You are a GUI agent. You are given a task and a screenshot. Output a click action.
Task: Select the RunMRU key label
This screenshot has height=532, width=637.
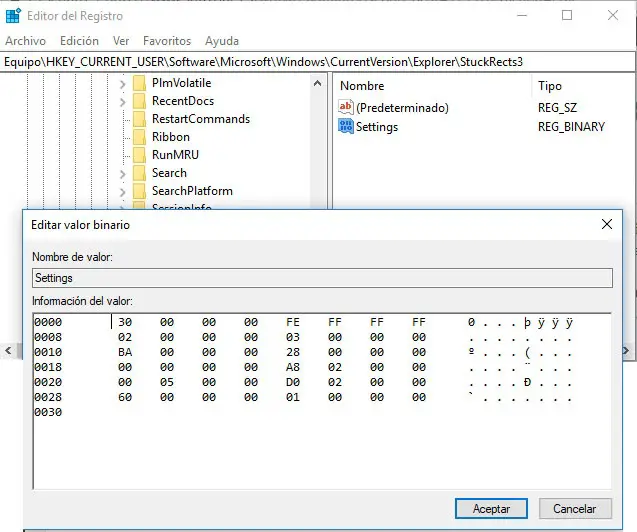click(175, 155)
